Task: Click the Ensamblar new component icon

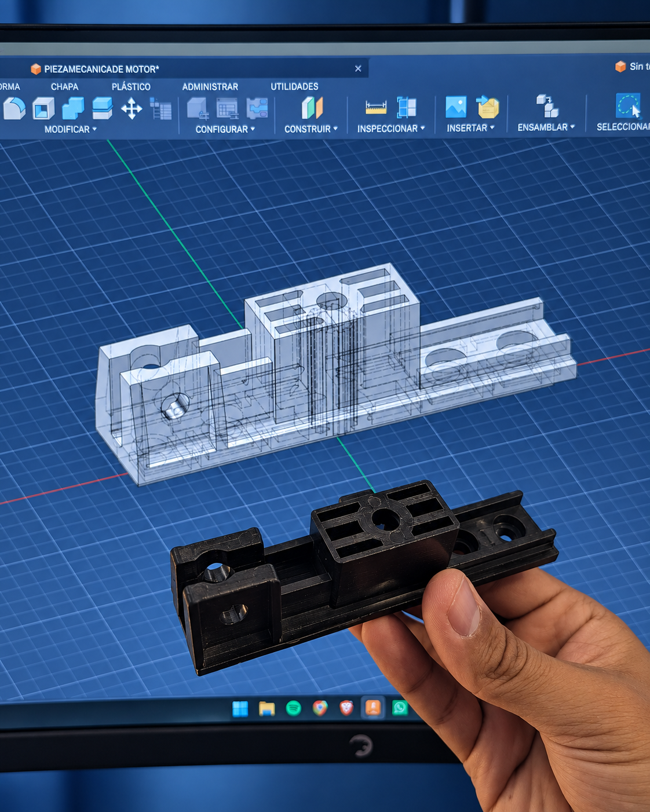Action: [x=547, y=106]
